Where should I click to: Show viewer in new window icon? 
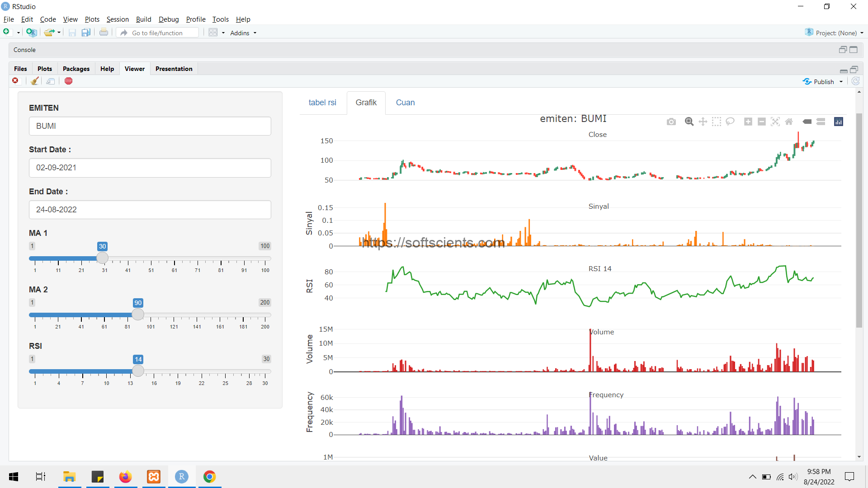pos(51,81)
